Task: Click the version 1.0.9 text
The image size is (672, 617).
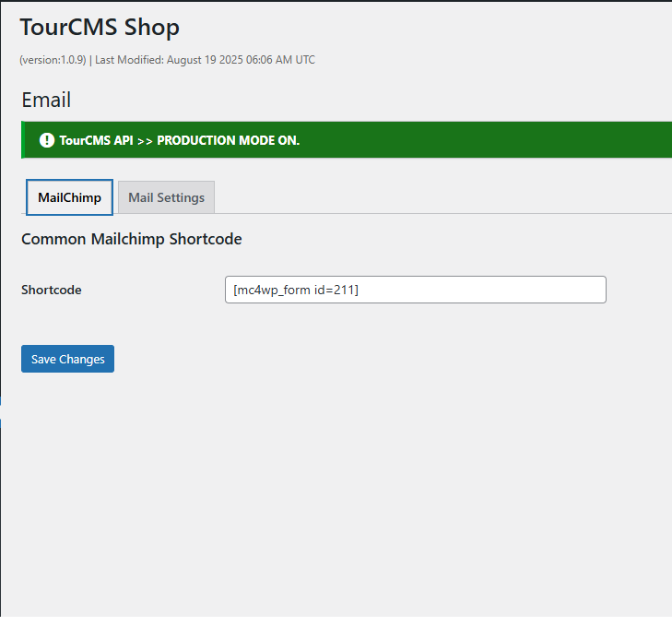Action: coord(53,60)
